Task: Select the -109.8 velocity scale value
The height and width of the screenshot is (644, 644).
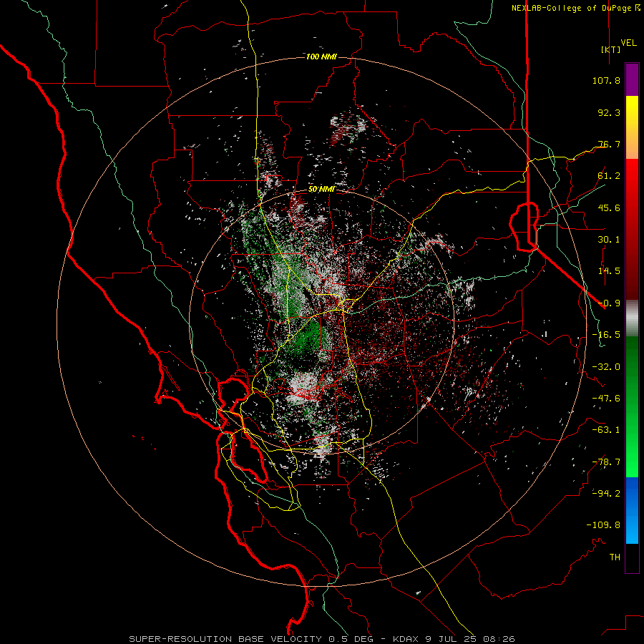Action: (603, 525)
